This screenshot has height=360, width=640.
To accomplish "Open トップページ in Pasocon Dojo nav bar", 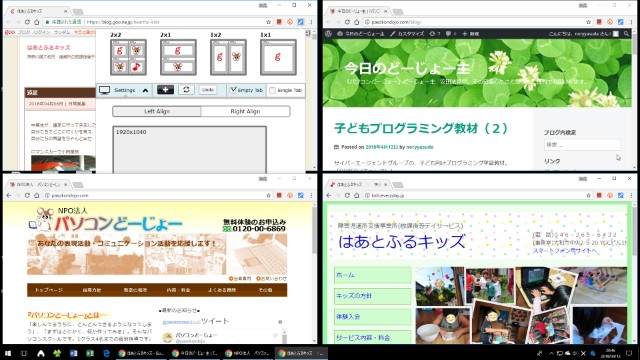I will [x=49, y=290].
